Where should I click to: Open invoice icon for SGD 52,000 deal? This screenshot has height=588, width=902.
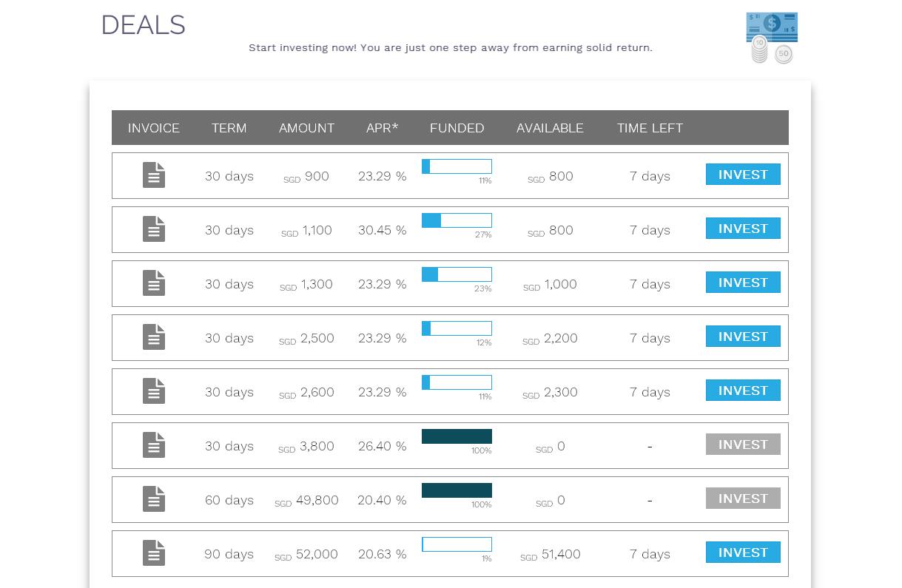(x=154, y=553)
